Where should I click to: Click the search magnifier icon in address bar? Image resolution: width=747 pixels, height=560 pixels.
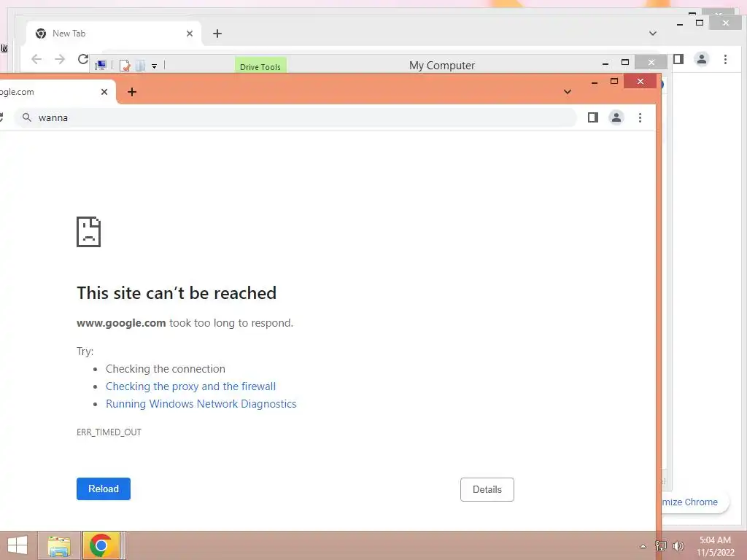pos(27,117)
